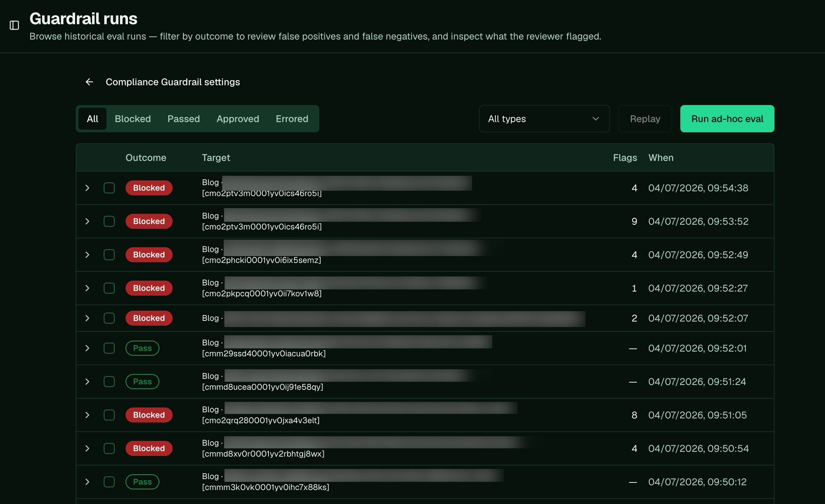Image resolution: width=825 pixels, height=504 pixels.
Task: Click target ID cmmd8ucea0001yv0ij91e58qy
Action: click(263, 387)
